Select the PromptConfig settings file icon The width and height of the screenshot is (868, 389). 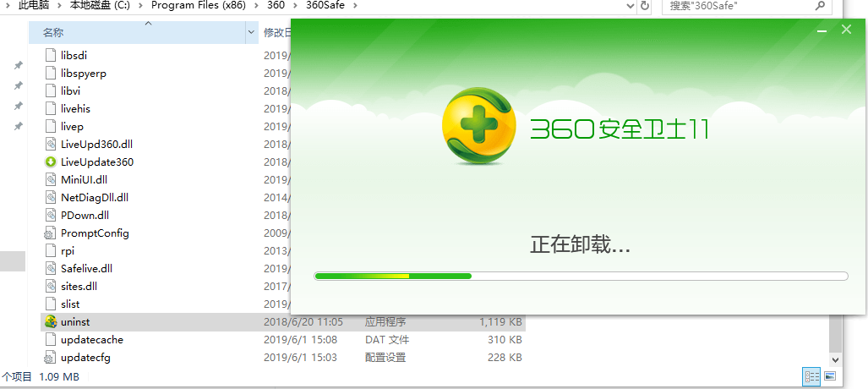51,233
